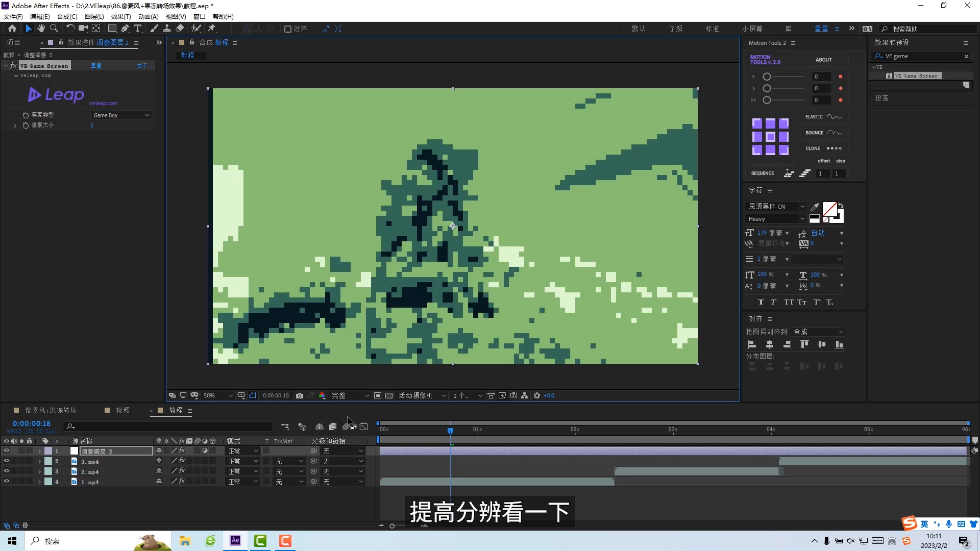The height and width of the screenshot is (551, 980).
Task: Open the 思源黑体 CN font family dropdown
Action: [776, 207]
